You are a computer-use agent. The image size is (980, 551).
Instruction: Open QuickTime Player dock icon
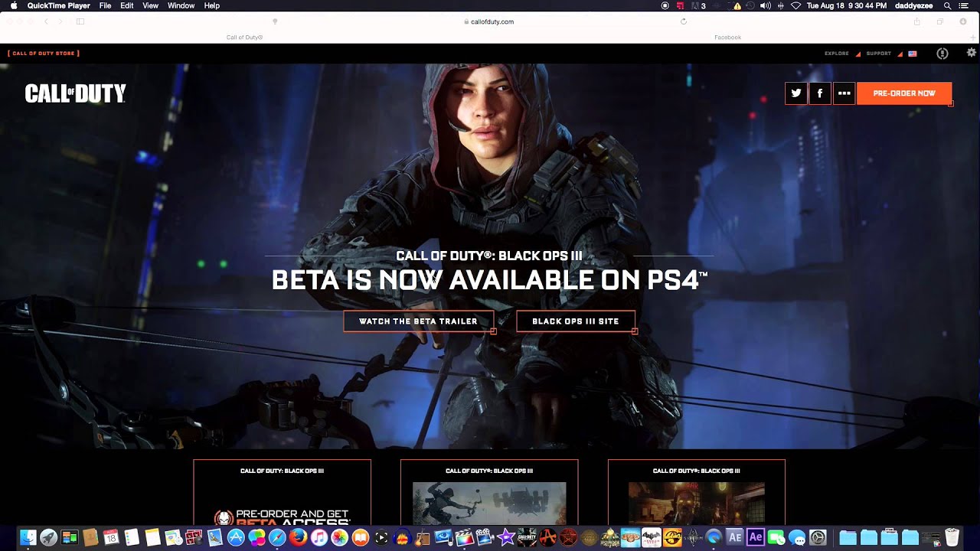[714, 537]
